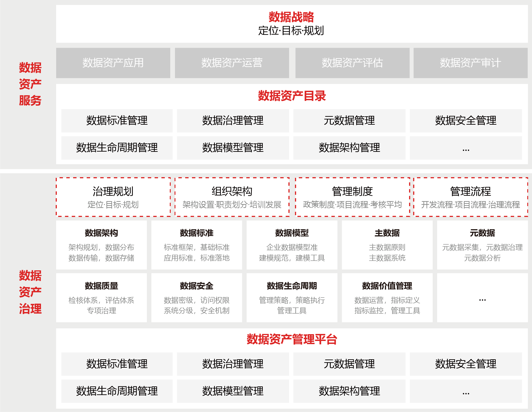Toggle the dashed 组织架构 box
This screenshot has width=532, height=412.
(232, 197)
